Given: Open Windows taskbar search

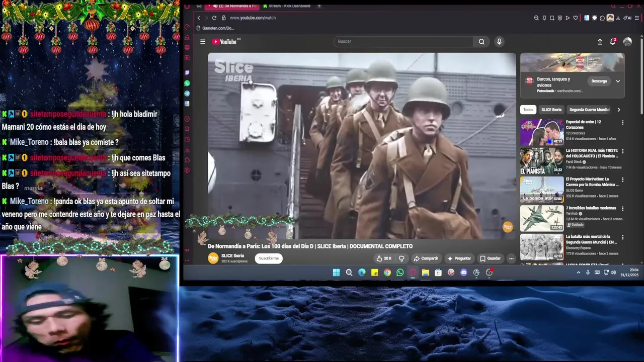Looking at the screenshot, I should point(349,273).
